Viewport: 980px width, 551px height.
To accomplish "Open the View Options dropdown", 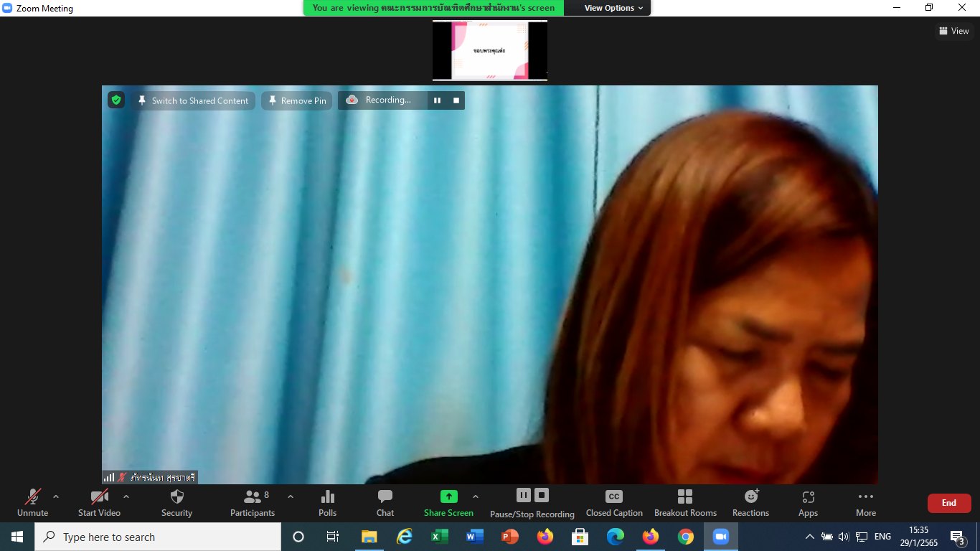I will click(614, 8).
